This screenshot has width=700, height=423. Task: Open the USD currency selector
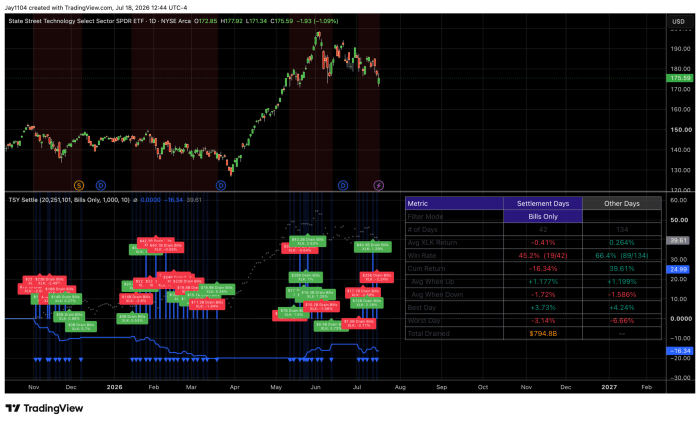[x=679, y=21]
